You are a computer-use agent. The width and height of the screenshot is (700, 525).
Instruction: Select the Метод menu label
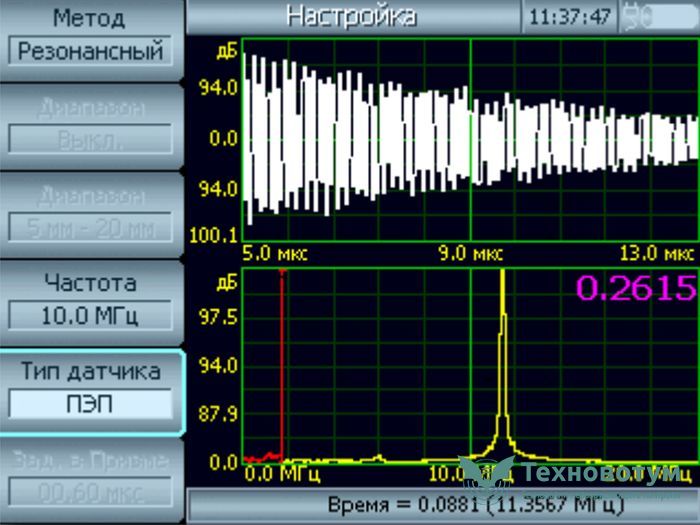tap(89, 18)
